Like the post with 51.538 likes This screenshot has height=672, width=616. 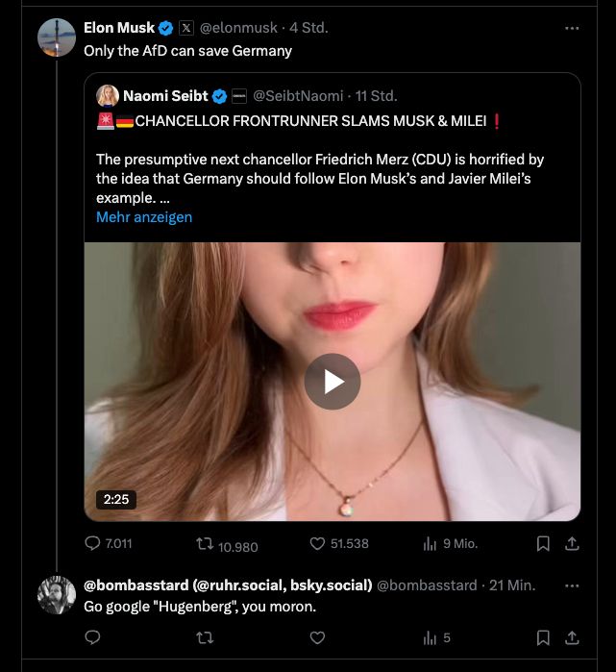coord(318,543)
